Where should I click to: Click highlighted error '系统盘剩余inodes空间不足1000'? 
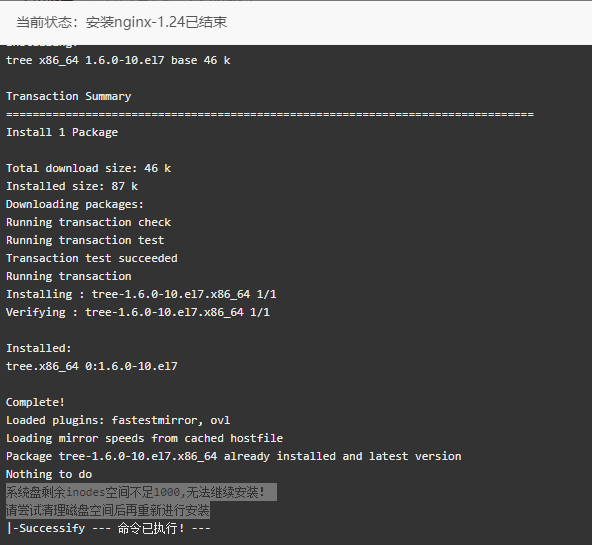(93, 492)
